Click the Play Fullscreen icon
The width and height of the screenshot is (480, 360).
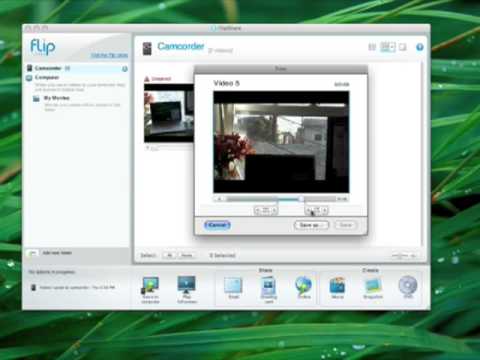click(x=186, y=284)
